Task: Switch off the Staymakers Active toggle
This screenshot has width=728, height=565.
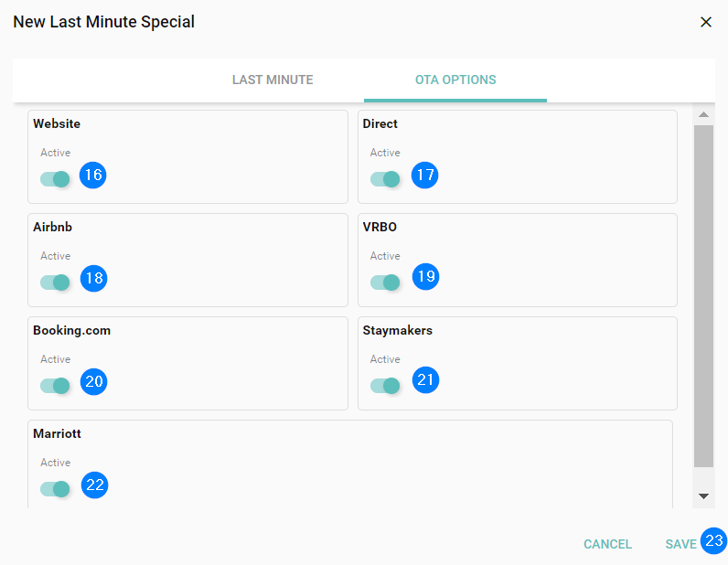Action: pyautogui.click(x=385, y=386)
